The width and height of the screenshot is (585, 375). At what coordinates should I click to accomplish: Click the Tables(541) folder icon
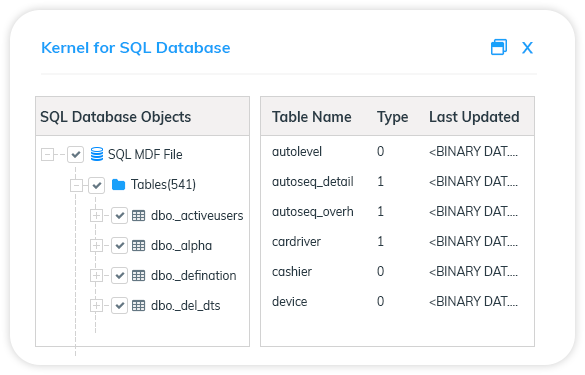pos(119,184)
